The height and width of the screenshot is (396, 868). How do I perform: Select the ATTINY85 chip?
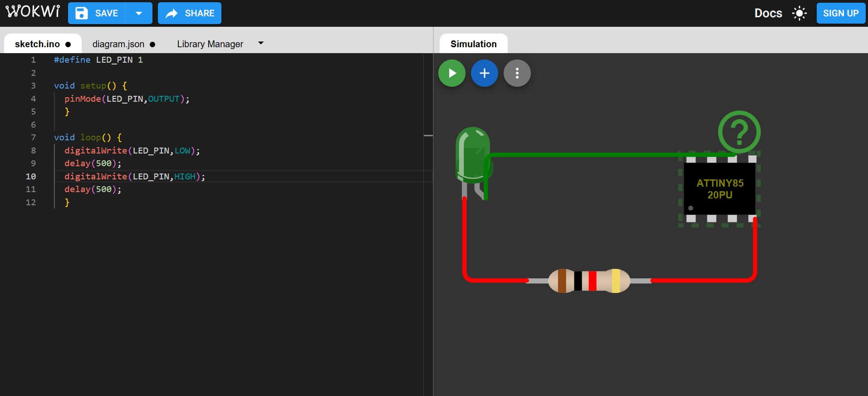click(719, 189)
